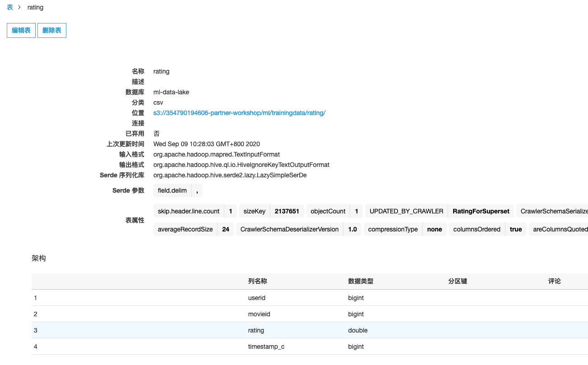Click the skip.header.line.count property tag
588x365 pixels.
tap(195, 211)
